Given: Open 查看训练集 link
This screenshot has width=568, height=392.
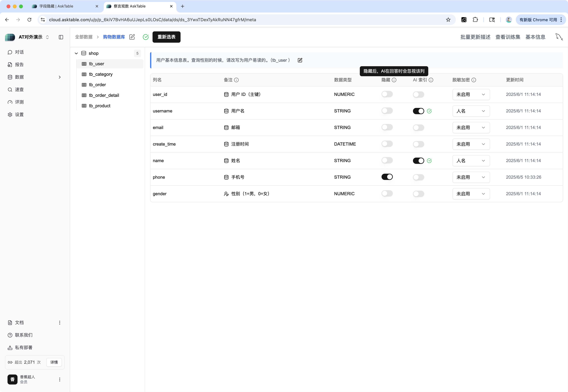Looking at the screenshot, I should pyautogui.click(x=508, y=37).
